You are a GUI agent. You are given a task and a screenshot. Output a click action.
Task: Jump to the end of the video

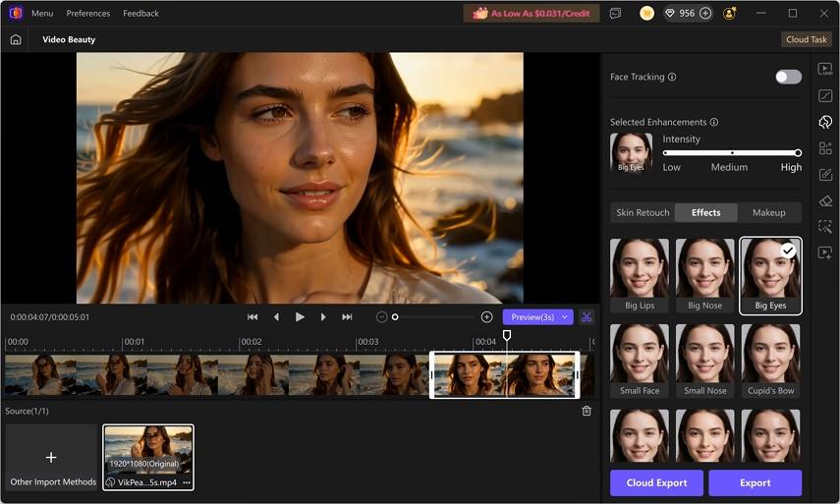(347, 317)
